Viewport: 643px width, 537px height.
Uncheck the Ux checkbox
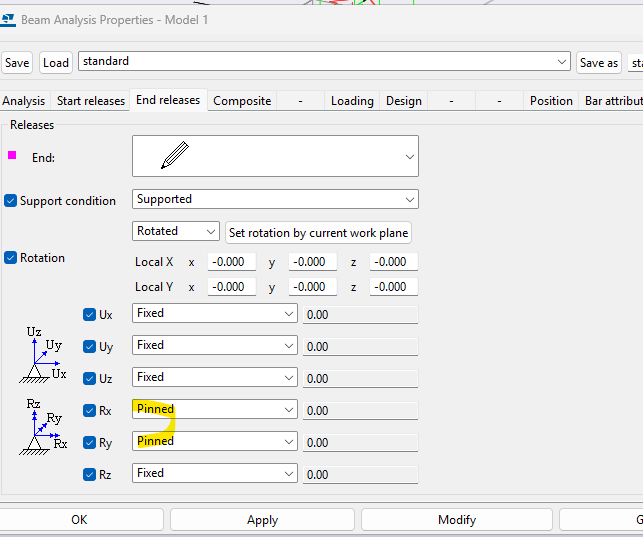click(90, 314)
